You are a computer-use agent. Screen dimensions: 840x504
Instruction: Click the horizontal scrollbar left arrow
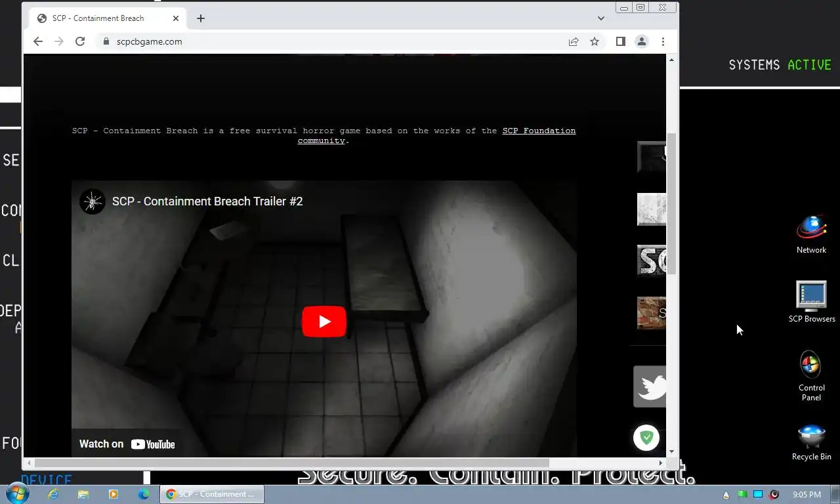point(29,463)
